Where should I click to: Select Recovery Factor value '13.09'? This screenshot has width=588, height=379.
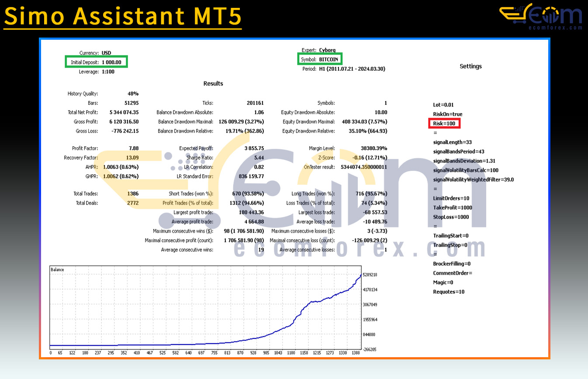(132, 158)
